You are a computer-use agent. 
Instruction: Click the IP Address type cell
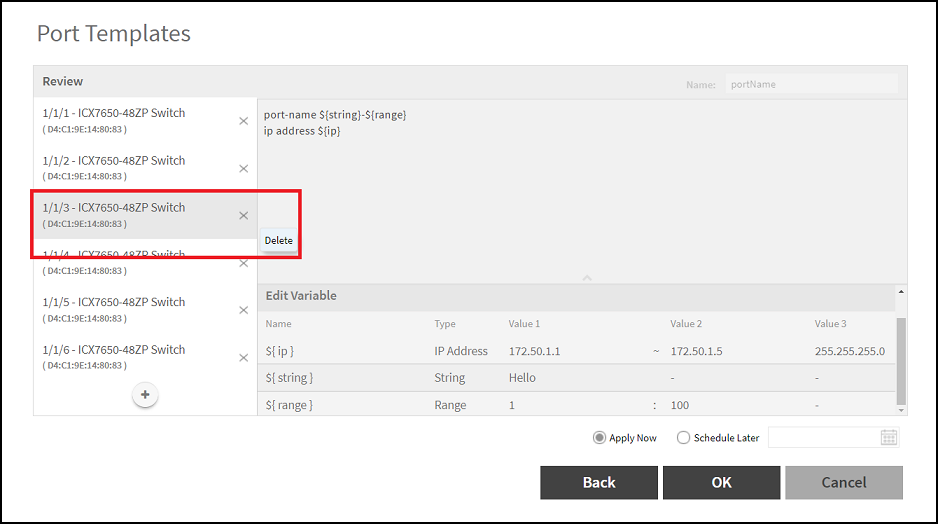(461, 351)
